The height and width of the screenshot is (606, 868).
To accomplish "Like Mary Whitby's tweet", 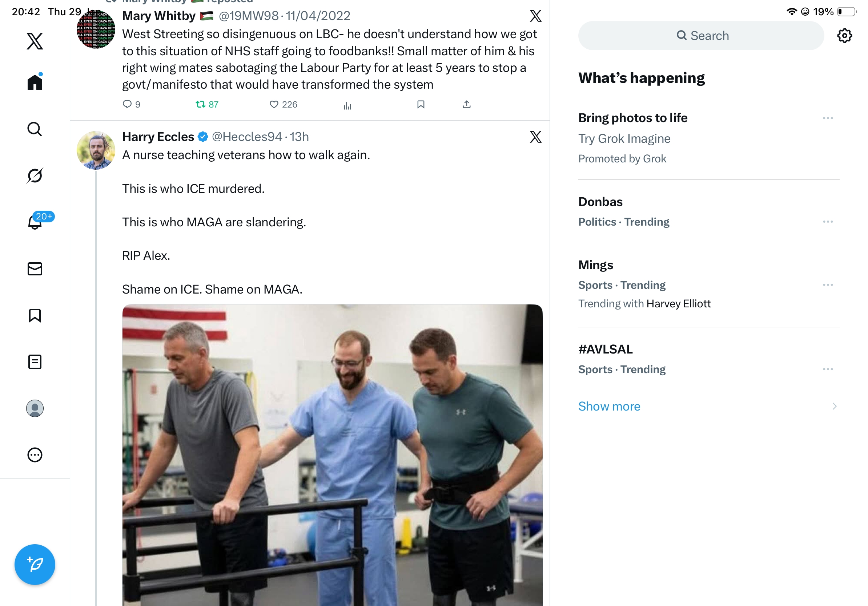I will (x=274, y=104).
